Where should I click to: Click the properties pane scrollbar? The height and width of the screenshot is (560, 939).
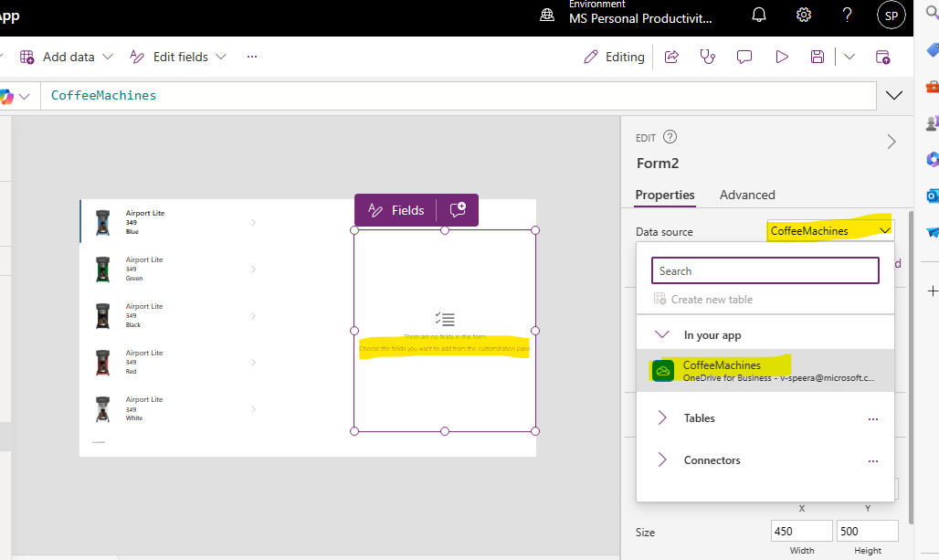point(911,366)
